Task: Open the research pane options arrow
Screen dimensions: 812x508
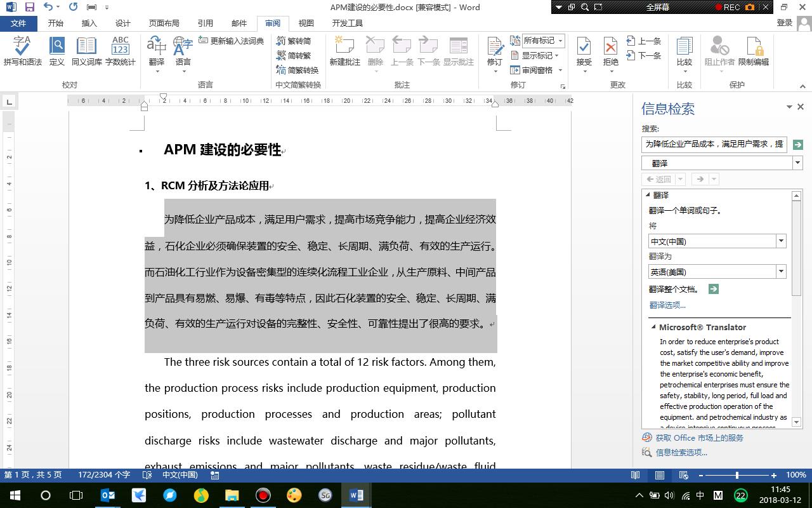Action: 789,107
